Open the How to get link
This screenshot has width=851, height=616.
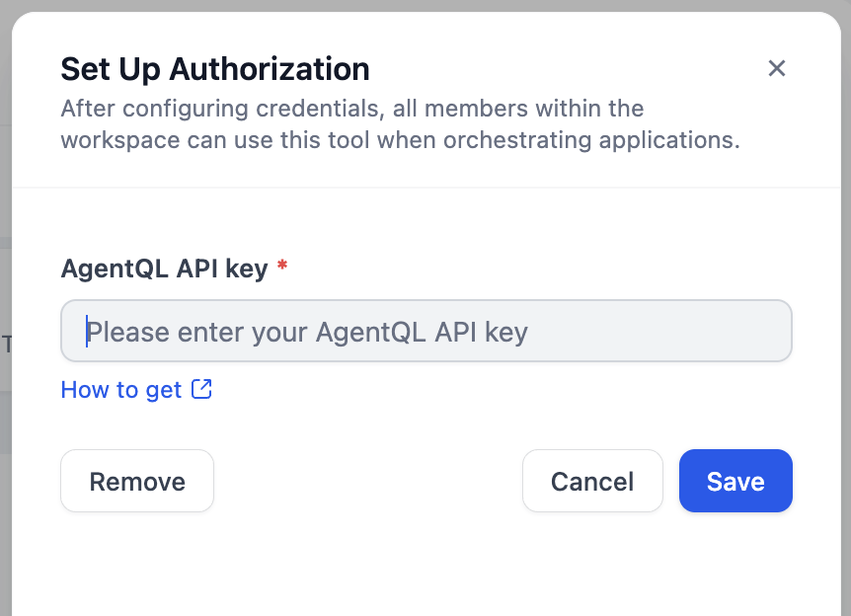pos(121,390)
